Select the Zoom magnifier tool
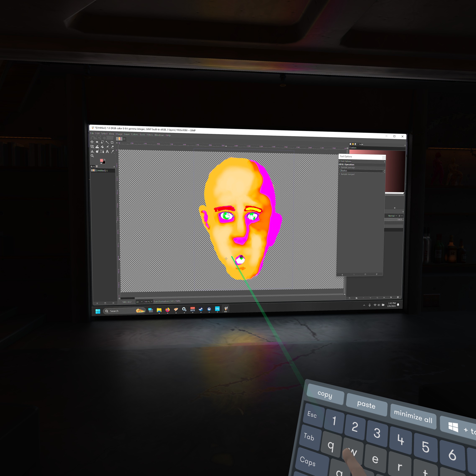This screenshot has height=476, width=476. tap(92, 156)
